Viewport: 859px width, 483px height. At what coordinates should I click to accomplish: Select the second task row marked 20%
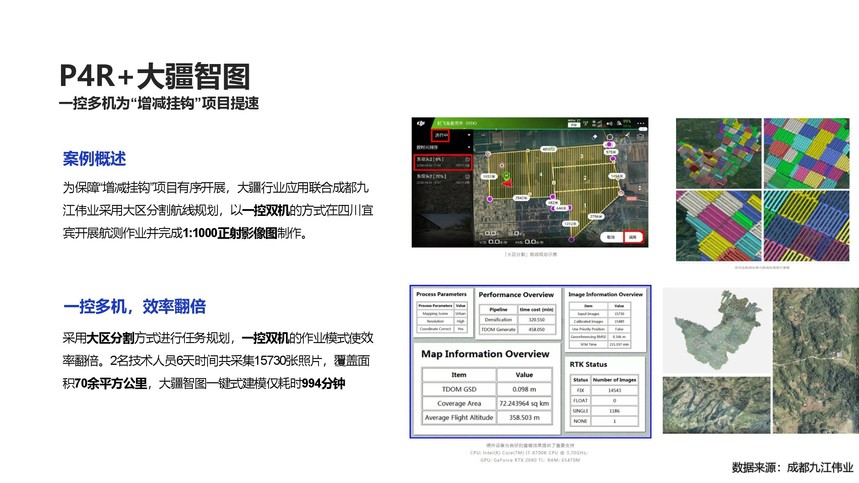click(x=443, y=179)
